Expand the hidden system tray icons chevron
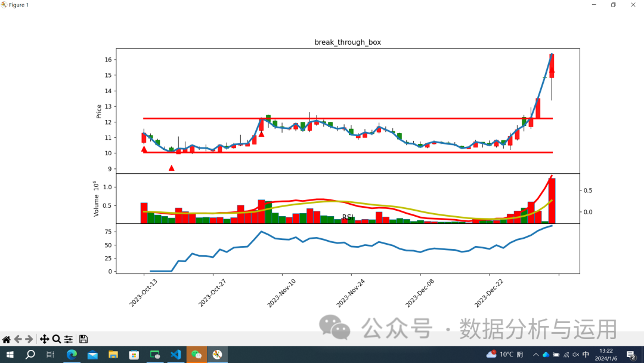644x363 pixels. pyautogui.click(x=535, y=355)
